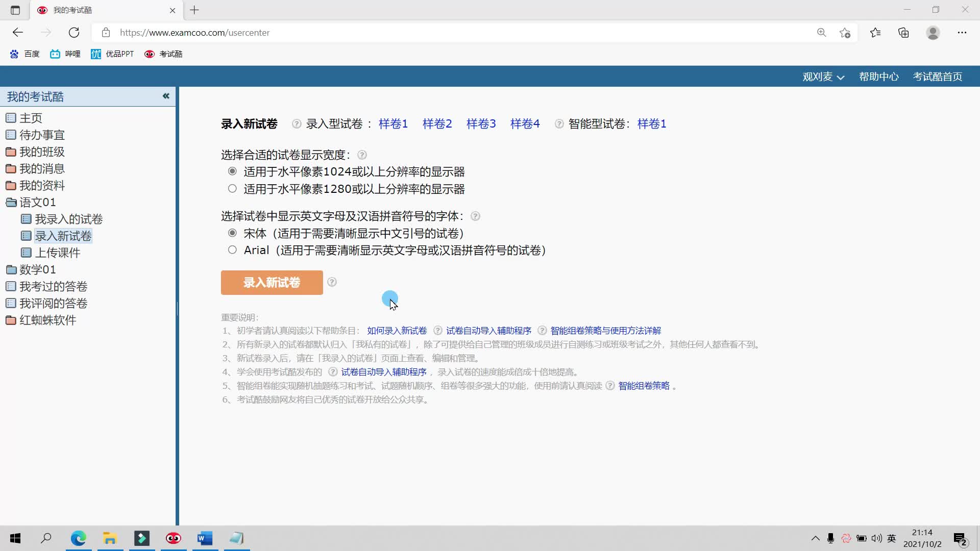View site information lock icon
The height and width of the screenshot is (551, 980).
click(106, 33)
